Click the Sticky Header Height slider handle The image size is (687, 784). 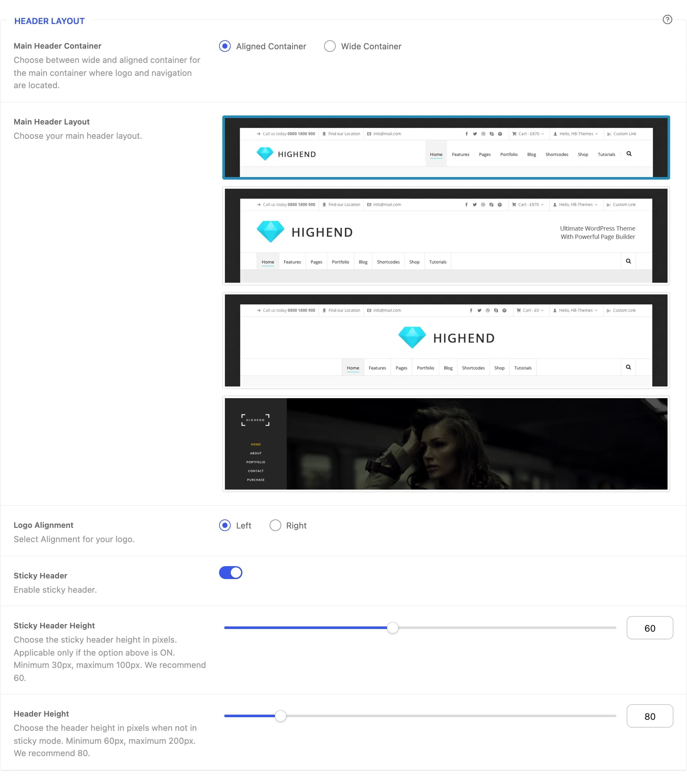click(x=392, y=628)
